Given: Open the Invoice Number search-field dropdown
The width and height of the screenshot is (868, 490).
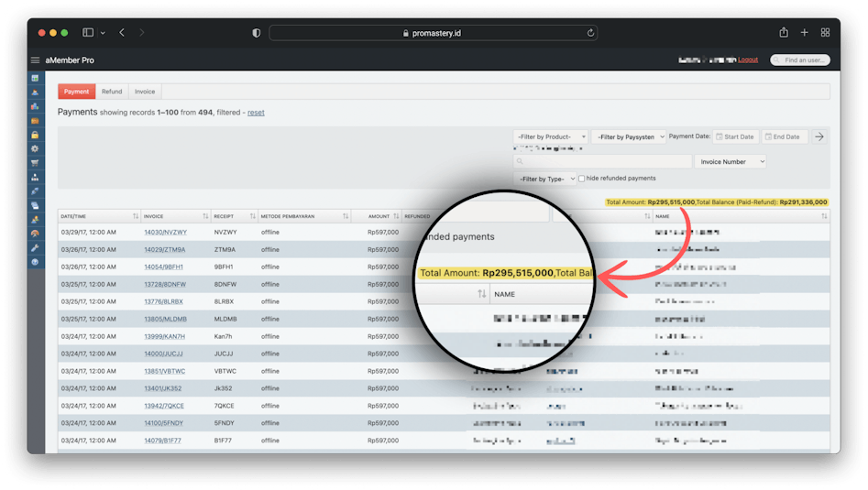Looking at the screenshot, I should coord(731,162).
